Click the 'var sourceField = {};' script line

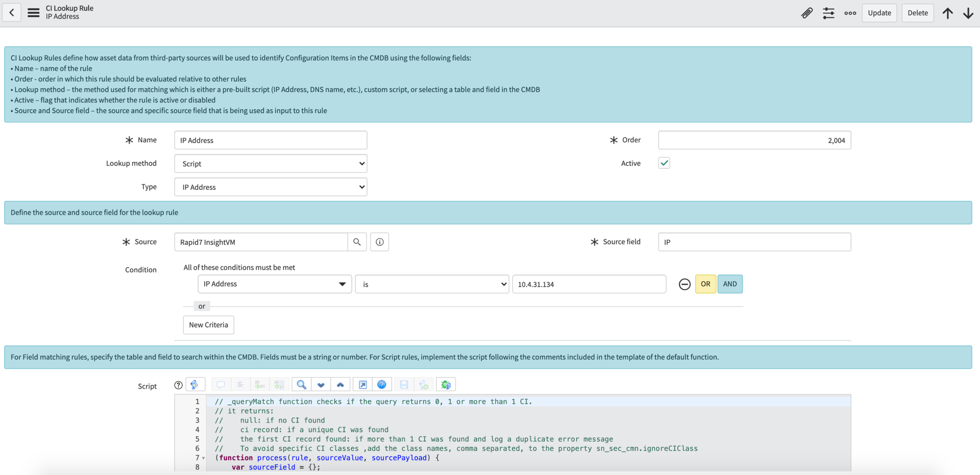click(276, 467)
